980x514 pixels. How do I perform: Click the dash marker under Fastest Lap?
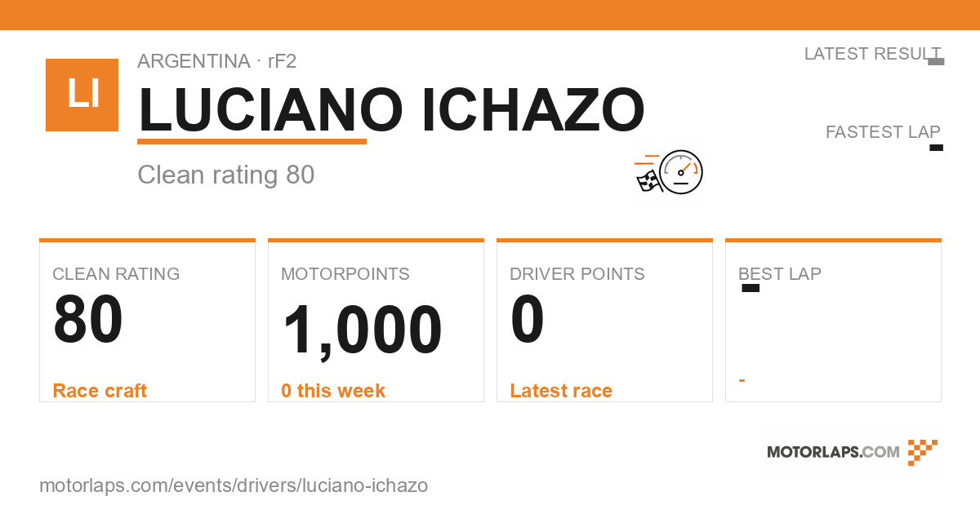937,148
